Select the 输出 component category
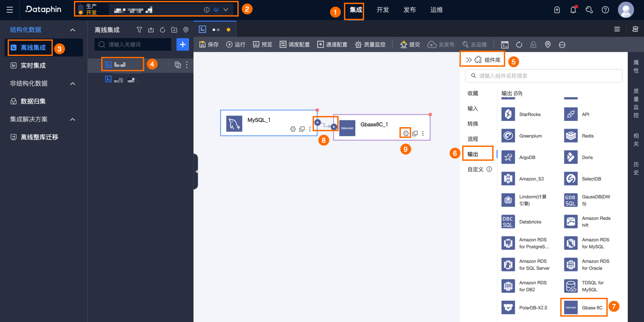Image resolution: width=644 pixels, height=322 pixels. coord(473,154)
